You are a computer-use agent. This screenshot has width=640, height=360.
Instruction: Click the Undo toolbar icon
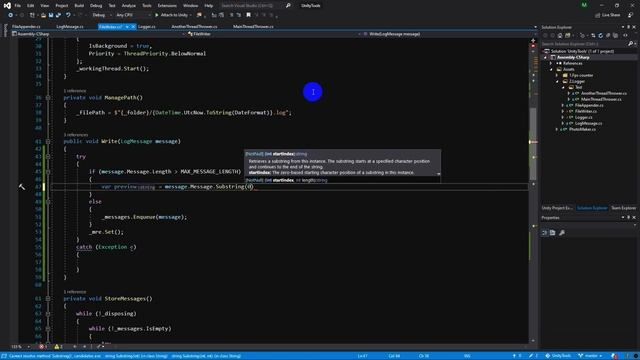click(x=68, y=15)
